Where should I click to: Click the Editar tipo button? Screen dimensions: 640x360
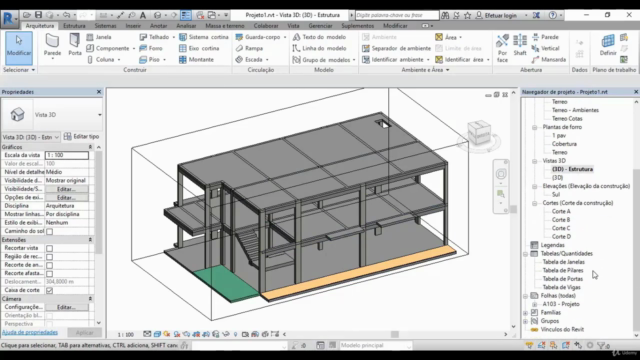coord(82,136)
